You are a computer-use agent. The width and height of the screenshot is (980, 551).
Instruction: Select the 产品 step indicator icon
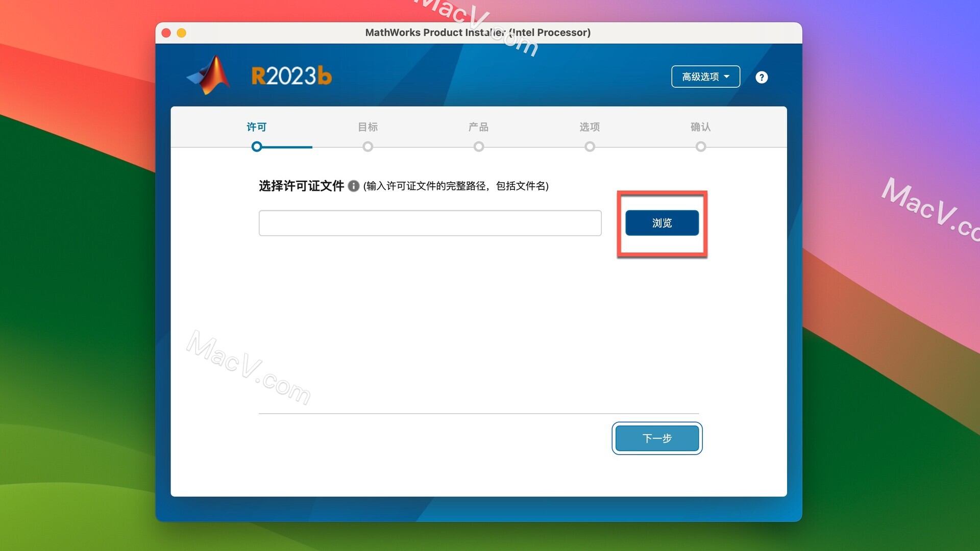pyautogui.click(x=479, y=146)
